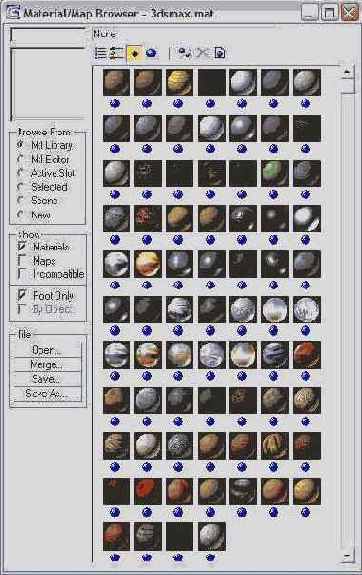The height and width of the screenshot is (575, 362).
Task: Select the green sphere material thumbnail
Action: click(275, 173)
